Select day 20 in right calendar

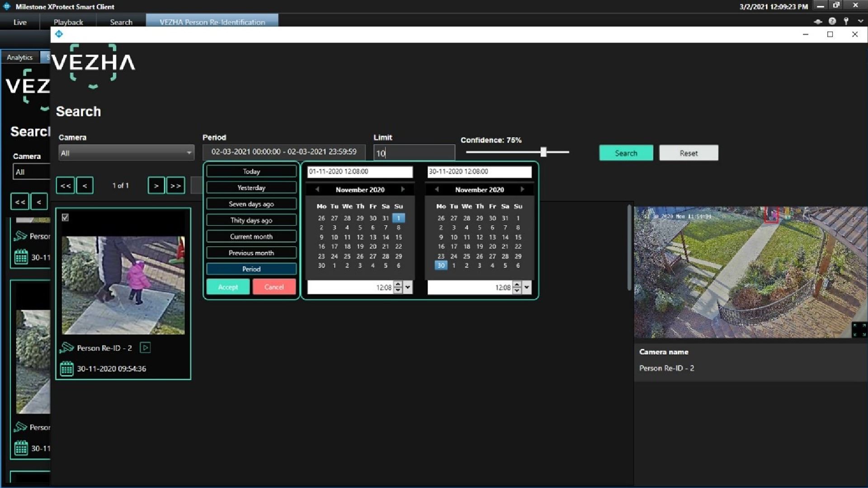click(x=492, y=246)
